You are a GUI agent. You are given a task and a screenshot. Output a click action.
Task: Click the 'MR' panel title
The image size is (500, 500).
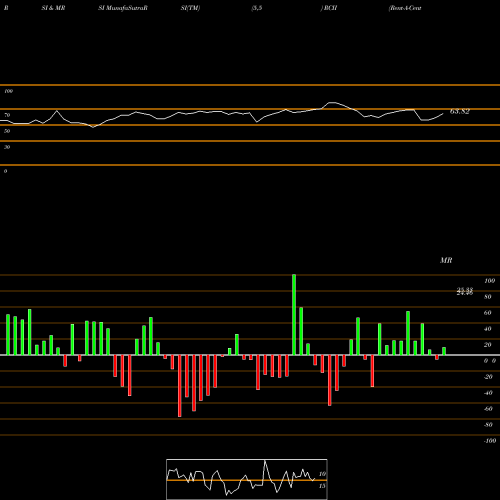tap(446, 260)
